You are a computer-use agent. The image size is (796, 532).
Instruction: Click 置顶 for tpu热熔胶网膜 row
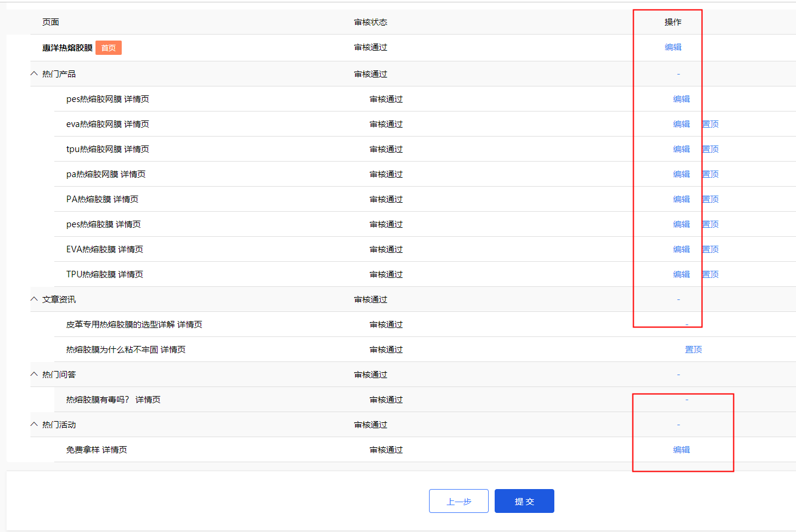click(x=710, y=149)
